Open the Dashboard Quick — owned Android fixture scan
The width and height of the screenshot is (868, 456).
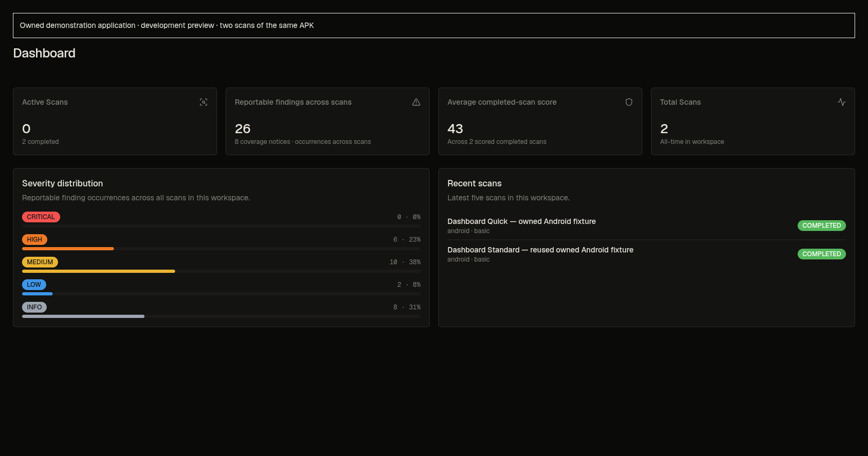click(522, 221)
